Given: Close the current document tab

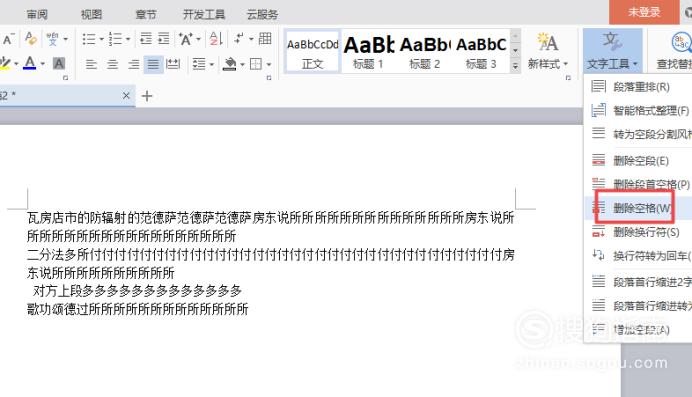Looking at the screenshot, I should tap(126, 95).
